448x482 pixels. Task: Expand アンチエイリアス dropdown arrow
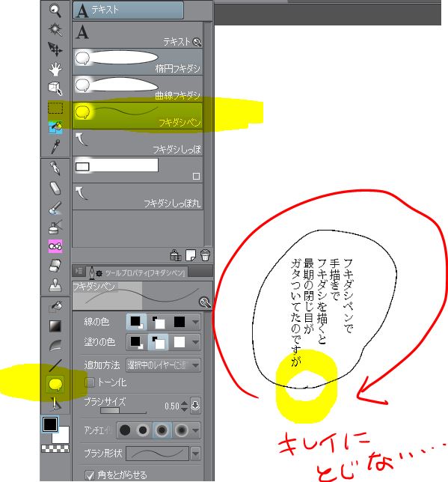coord(196,430)
